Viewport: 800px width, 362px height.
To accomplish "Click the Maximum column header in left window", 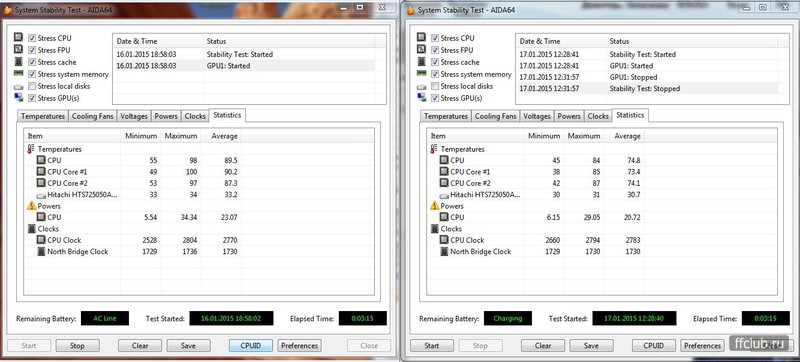I will point(180,136).
